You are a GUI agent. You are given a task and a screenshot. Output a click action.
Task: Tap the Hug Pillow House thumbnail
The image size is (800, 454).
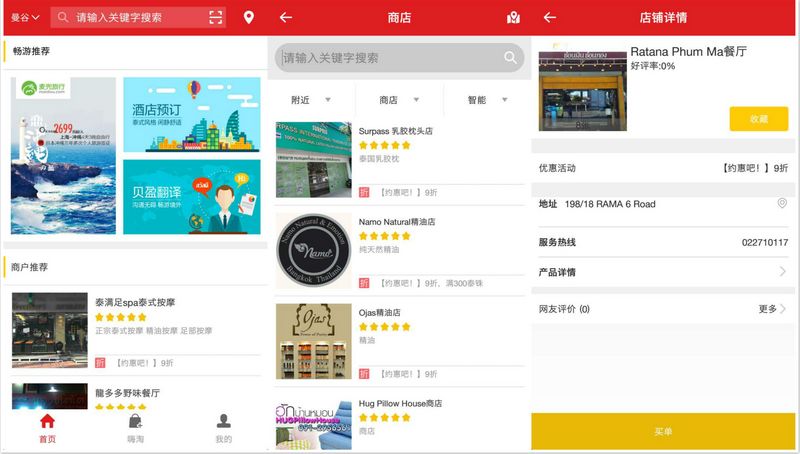click(x=314, y=424)
